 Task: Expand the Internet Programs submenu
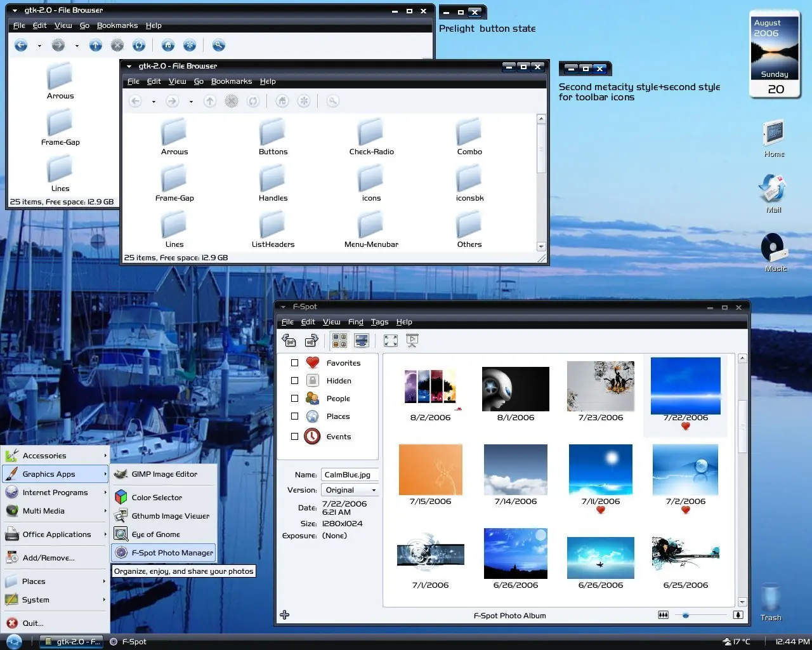tap(56, 493)
